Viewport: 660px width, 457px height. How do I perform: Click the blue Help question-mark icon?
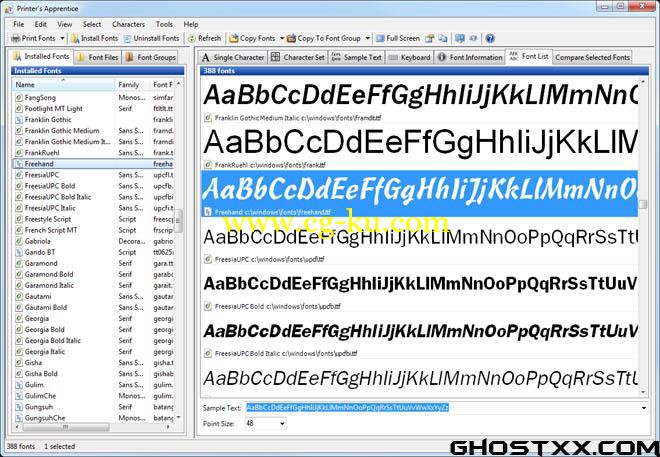point(490,39)
